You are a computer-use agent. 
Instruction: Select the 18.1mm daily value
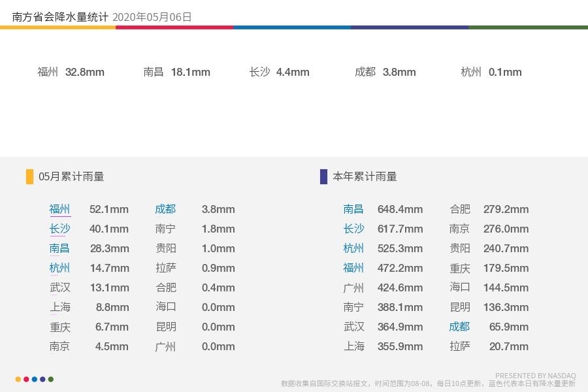191,72
